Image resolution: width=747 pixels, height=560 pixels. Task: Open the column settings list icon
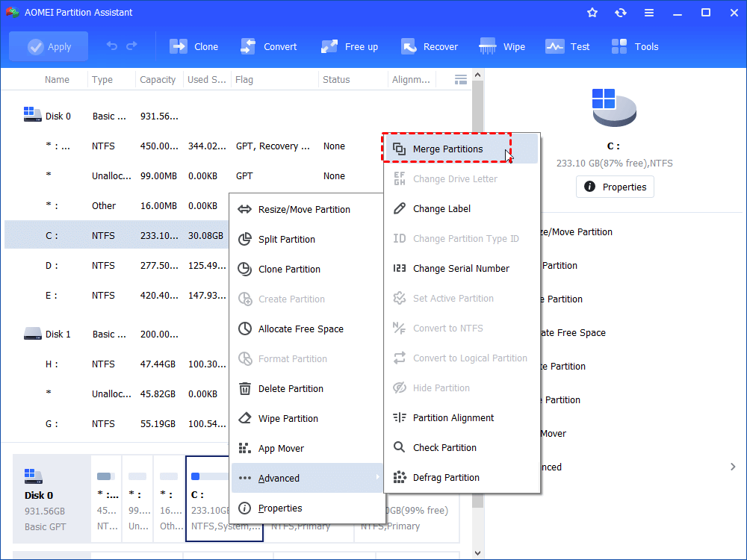461,80
